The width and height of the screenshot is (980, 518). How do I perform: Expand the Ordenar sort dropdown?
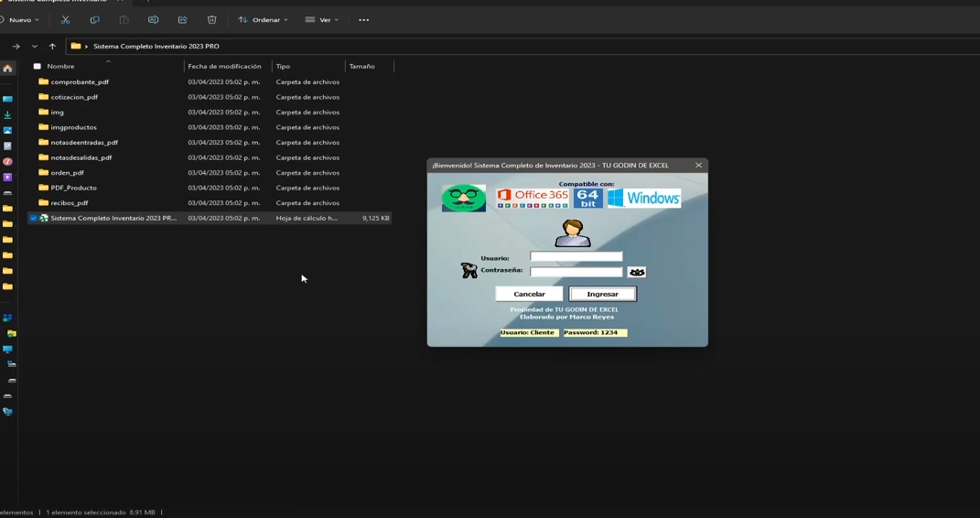(264, 19)
